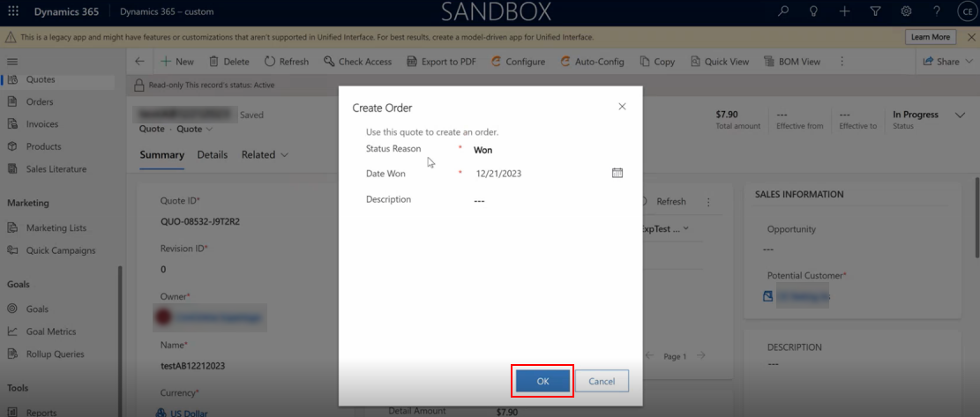
Task: Open the search magnifier in top bar
Action: click(783, 11)
